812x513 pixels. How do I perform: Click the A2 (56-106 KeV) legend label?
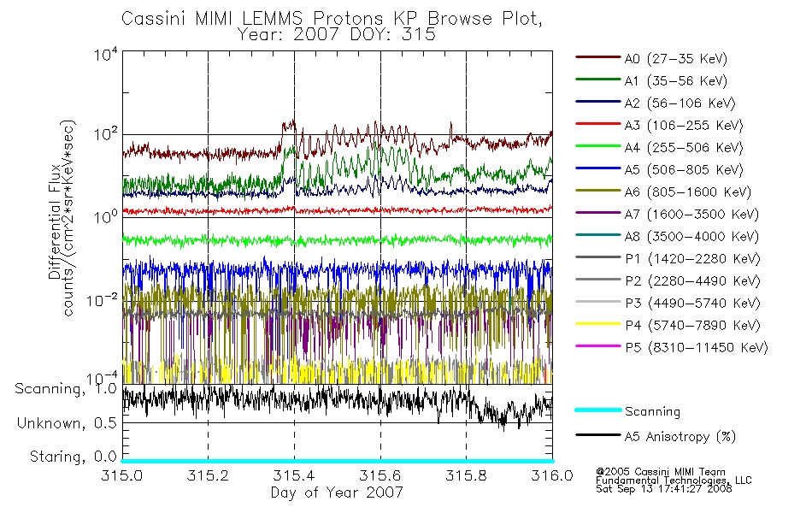(680, 103)
